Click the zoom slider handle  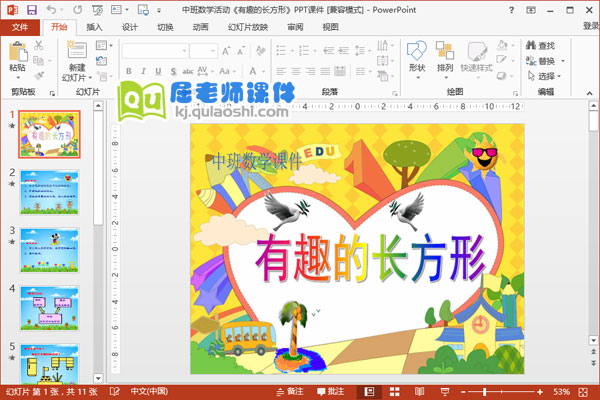(x=485, y=392)
